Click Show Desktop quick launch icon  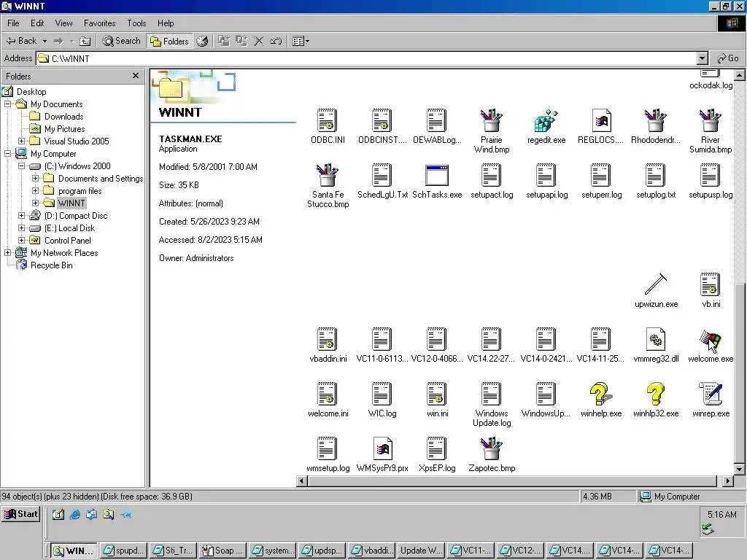[58, 515]
